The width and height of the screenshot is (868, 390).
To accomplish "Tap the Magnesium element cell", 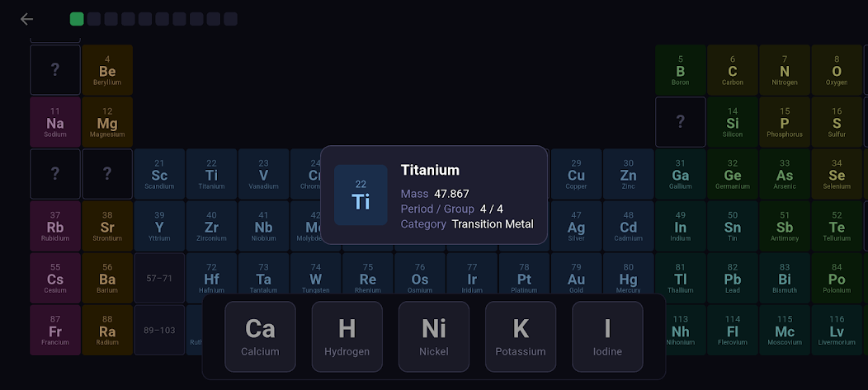I will (x=107, y=122).
